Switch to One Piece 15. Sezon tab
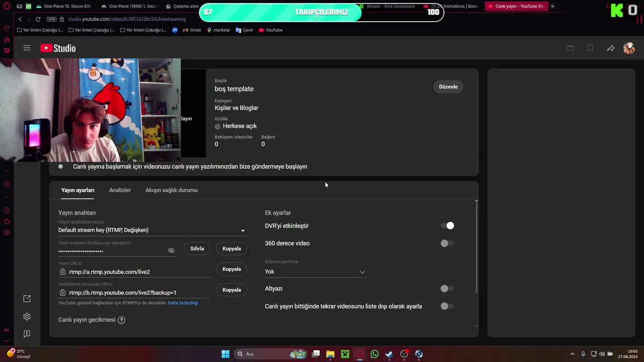Image resolution: width=644 pixels, height=362 pixels. point(63,6)
